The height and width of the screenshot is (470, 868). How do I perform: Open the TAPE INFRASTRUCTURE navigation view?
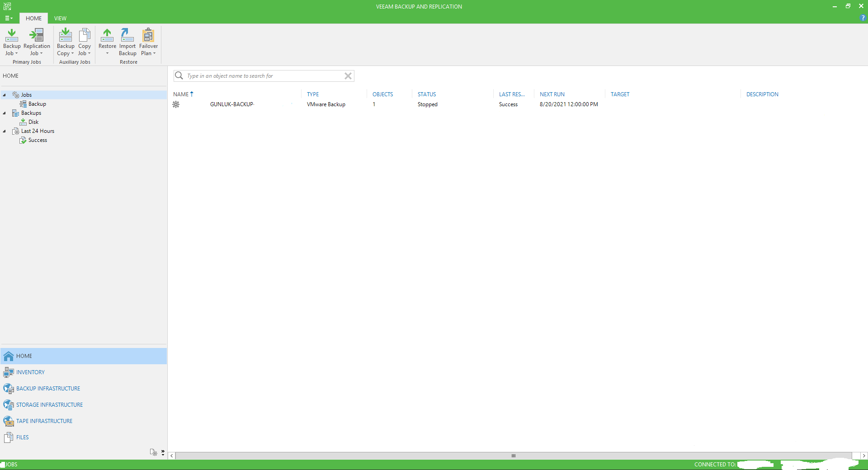pos(84,421)
